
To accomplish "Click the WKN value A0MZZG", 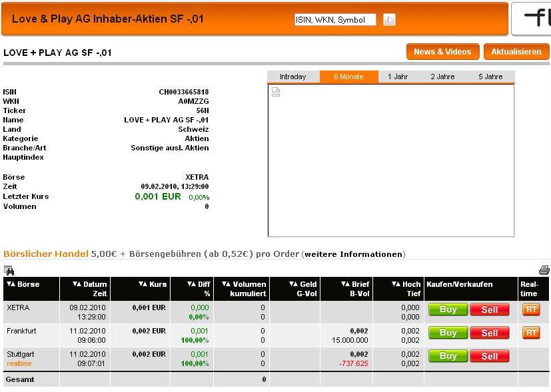I will (194, 101).
